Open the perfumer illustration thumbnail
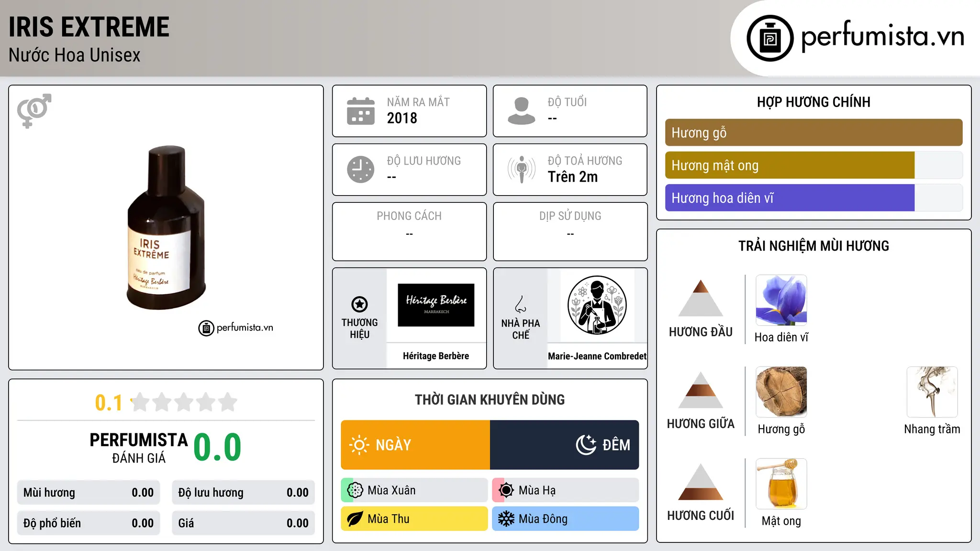The image size is (980, 551). point(597,305)
